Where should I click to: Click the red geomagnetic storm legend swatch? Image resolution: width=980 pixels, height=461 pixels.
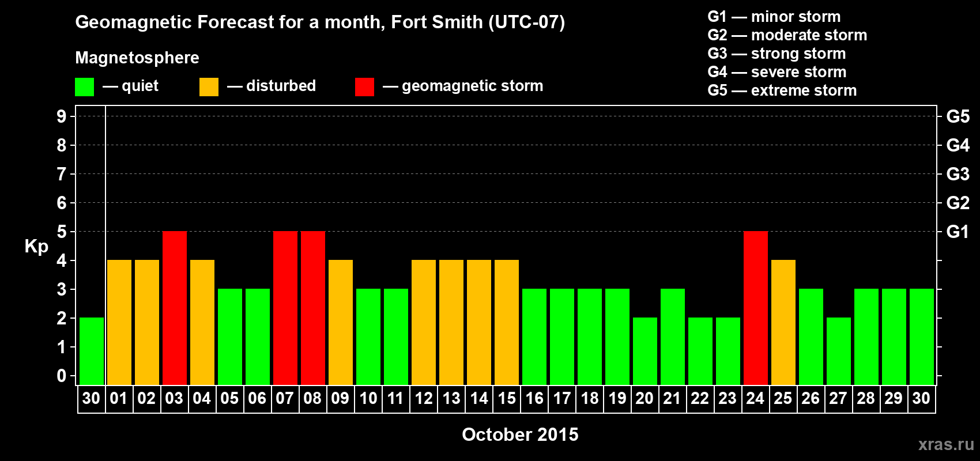(x=364, y=87)
